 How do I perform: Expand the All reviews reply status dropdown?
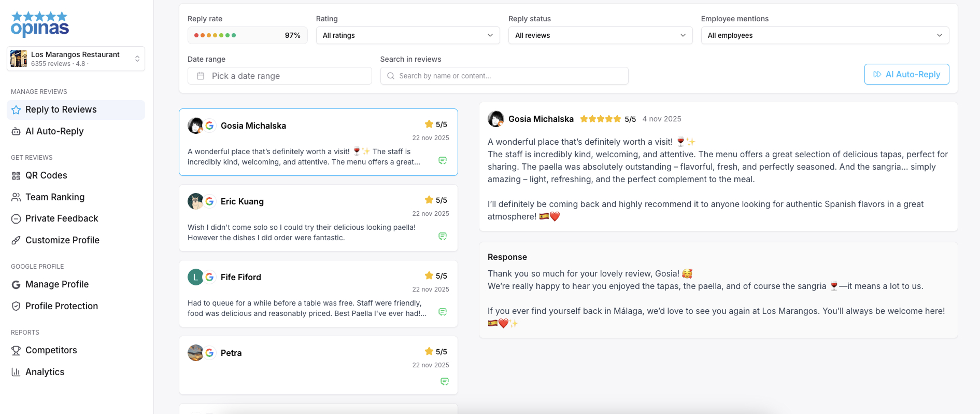(601, 35)
